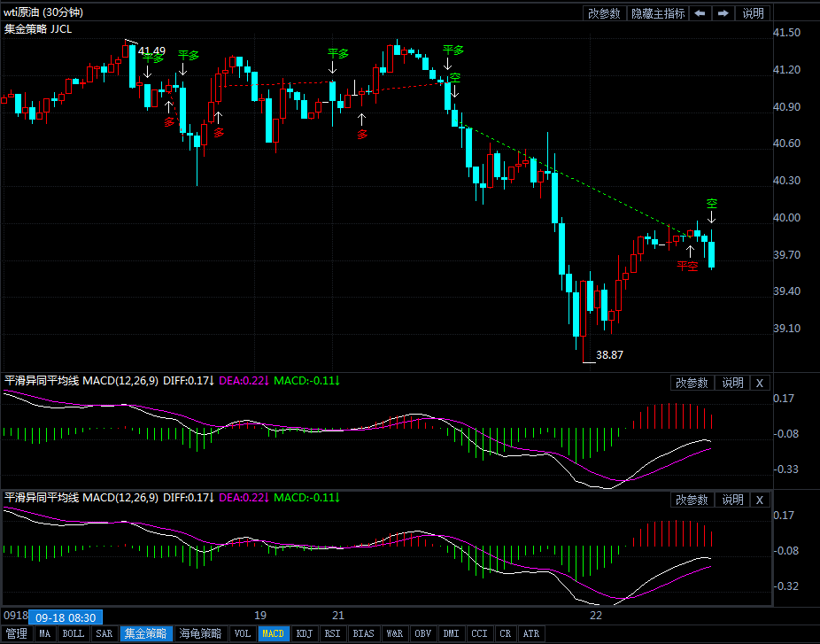Click the 38.87 low price label

(609, 355)
